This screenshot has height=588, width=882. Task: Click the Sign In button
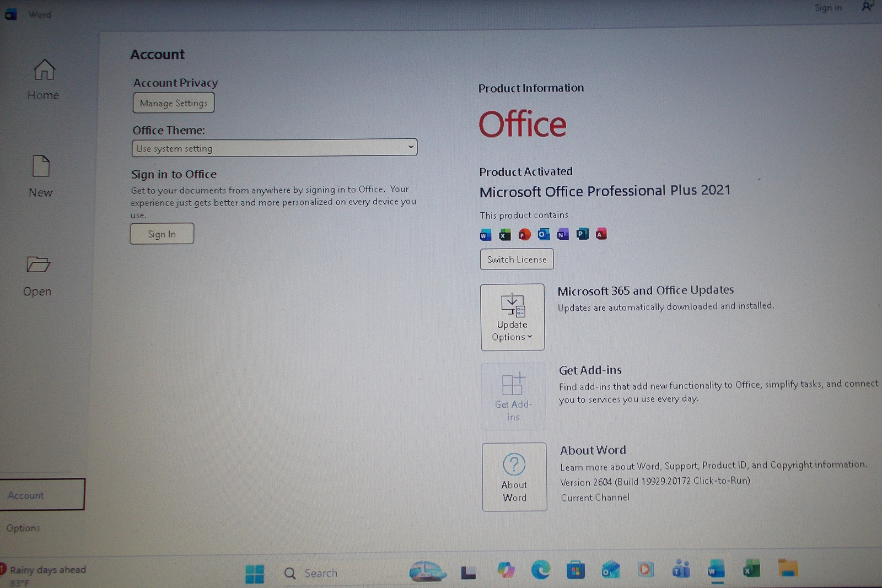(x=162, y=234)
